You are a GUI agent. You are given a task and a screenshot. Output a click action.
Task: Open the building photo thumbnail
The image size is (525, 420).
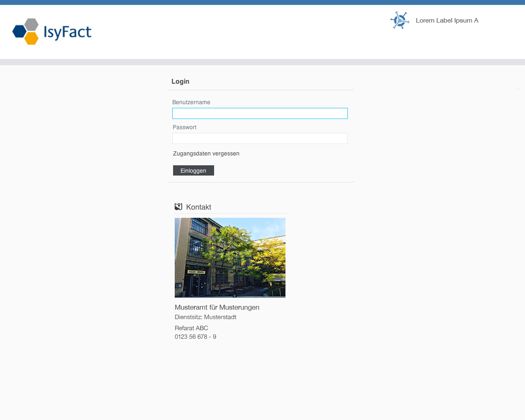tap(230, 258)
